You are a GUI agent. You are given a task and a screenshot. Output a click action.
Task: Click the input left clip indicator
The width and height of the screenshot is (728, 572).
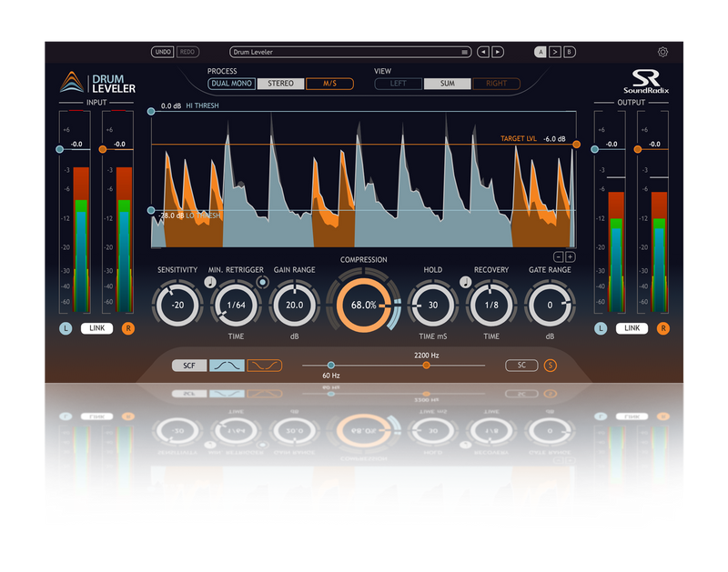pos(76,111)
